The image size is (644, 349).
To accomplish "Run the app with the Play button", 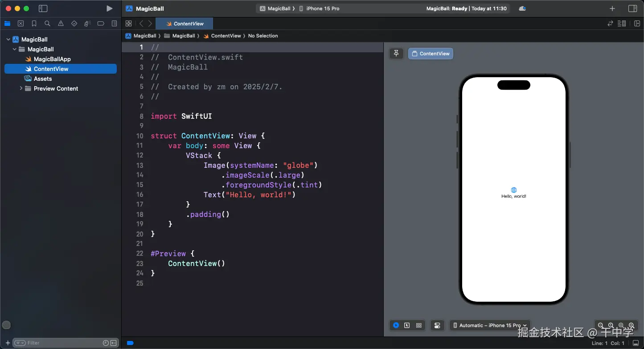I will click(x=109, y=8).
